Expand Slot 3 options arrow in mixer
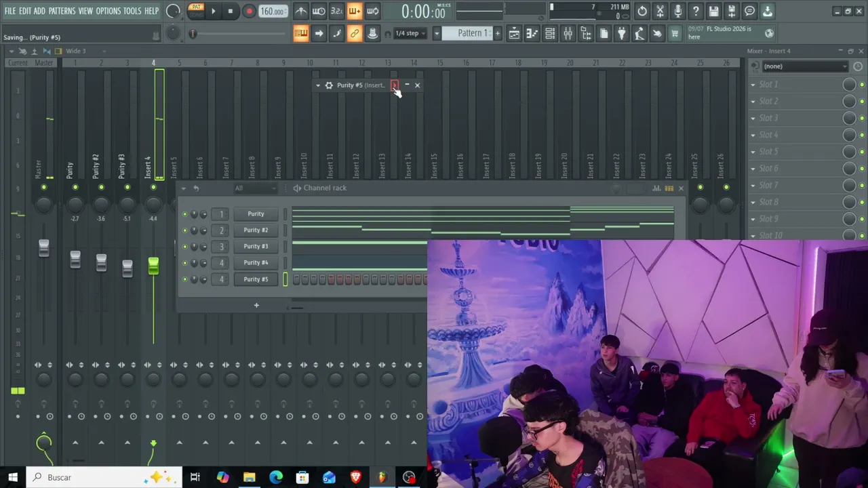The width and height of the screenshot is (868, 488). (753, 118)
